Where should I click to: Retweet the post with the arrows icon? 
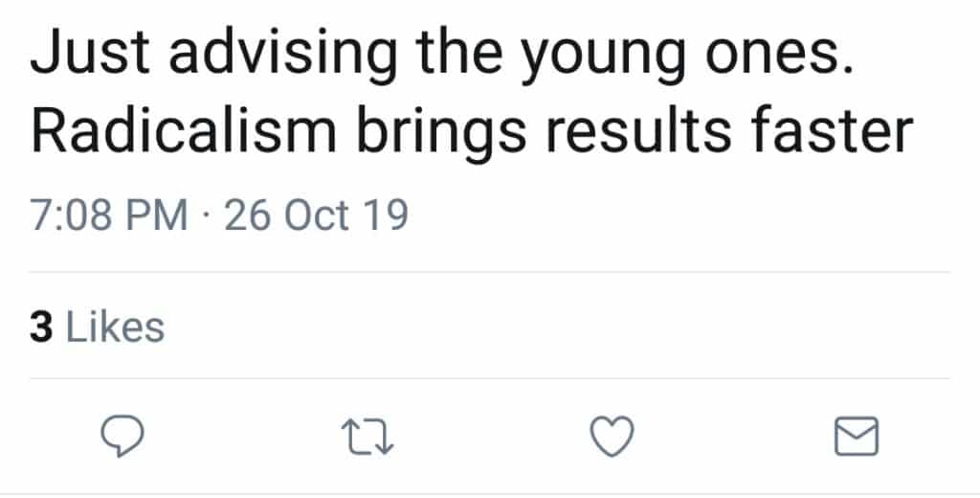point(367,438)
